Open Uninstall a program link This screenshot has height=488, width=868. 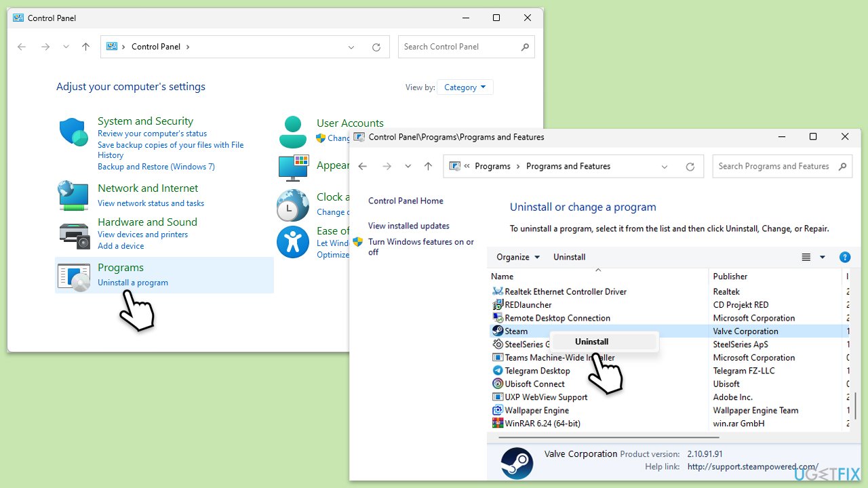point(133,283)
